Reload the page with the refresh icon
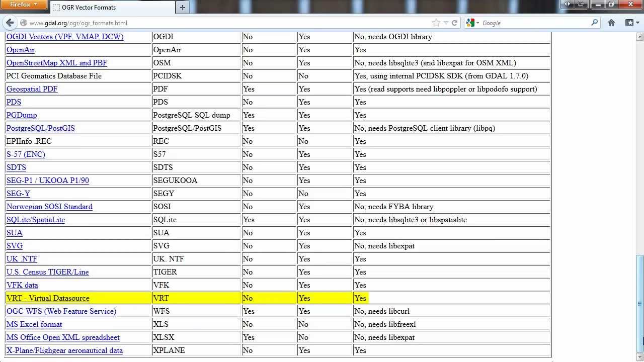Image resolution: width=644 pixels, height=362 pixels. pyautogui.click(x=454, y=23)
